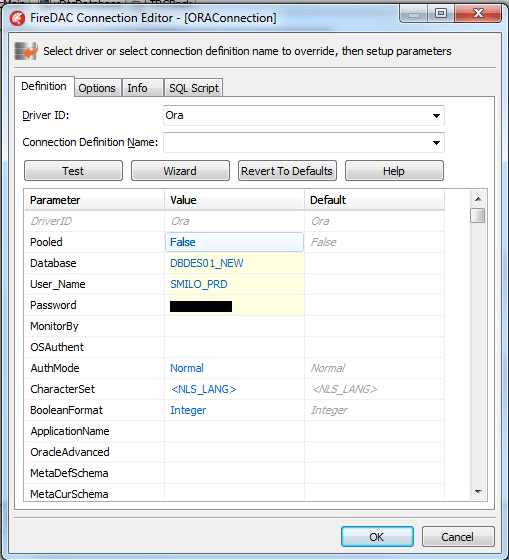Close the FireDAC Connection Editor window
509x560 pixels.
click(x=478, y=14)
